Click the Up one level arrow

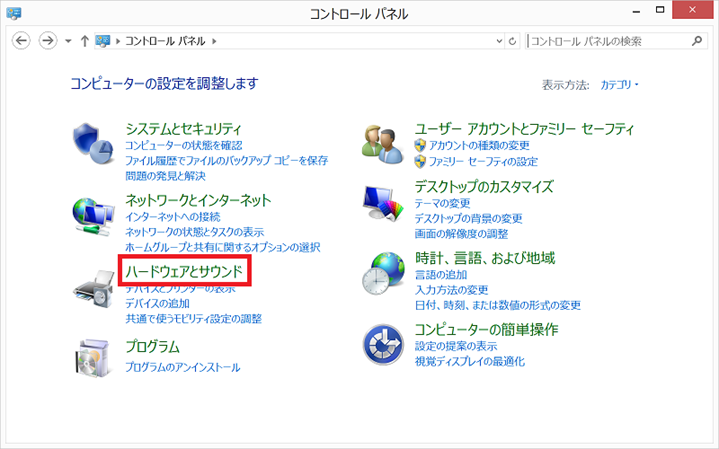(x=84, y=41)
